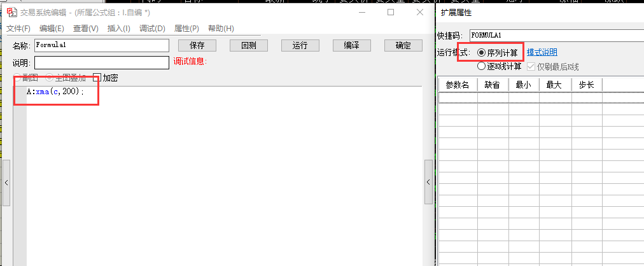Click the 回测 button

pos(248,46)
